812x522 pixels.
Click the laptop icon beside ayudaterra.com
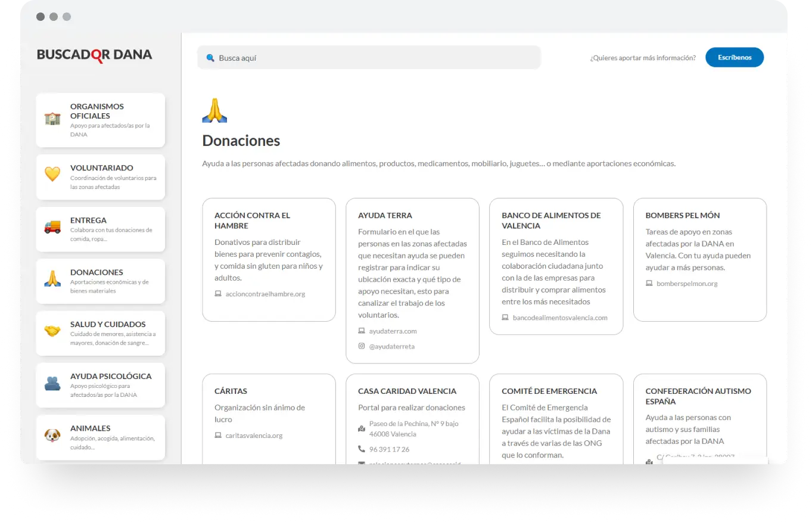click(362, 331)
